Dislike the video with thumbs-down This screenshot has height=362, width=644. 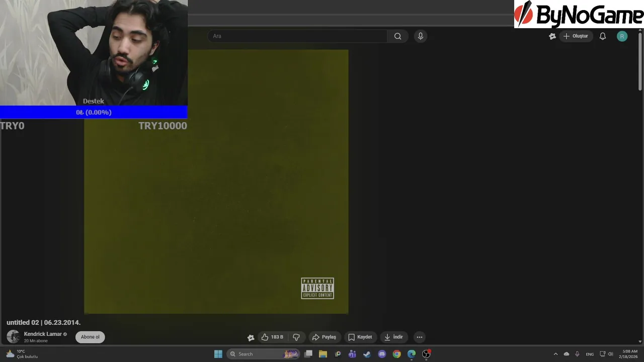[296, 337]
